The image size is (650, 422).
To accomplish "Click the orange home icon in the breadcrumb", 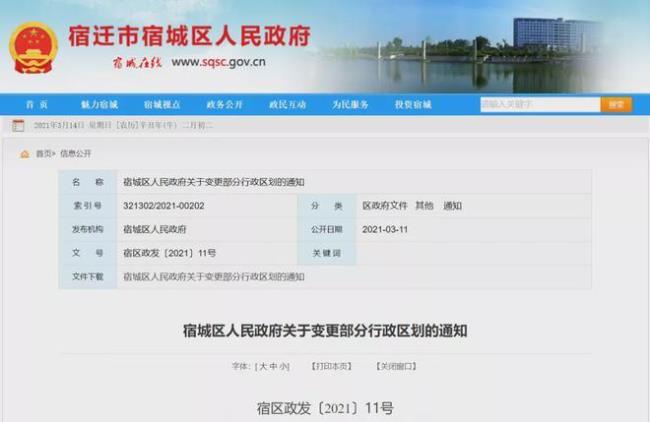I will coord(25,154).
